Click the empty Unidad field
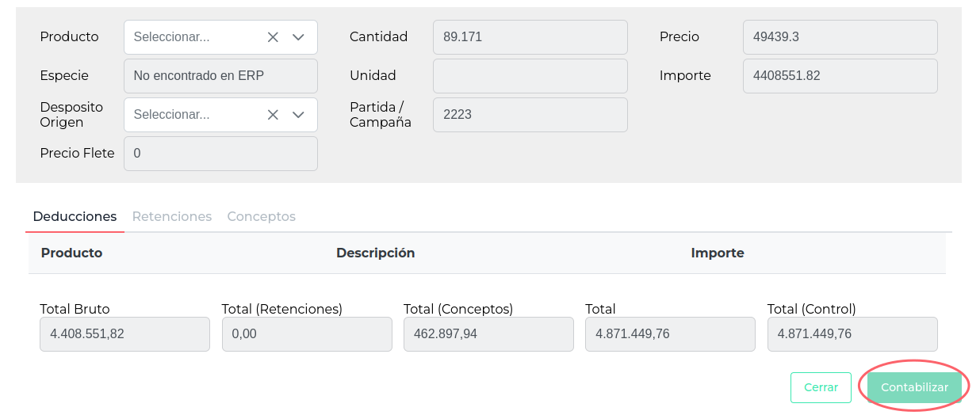The height and width of the screenshot is (415, 980). (530, 76)
